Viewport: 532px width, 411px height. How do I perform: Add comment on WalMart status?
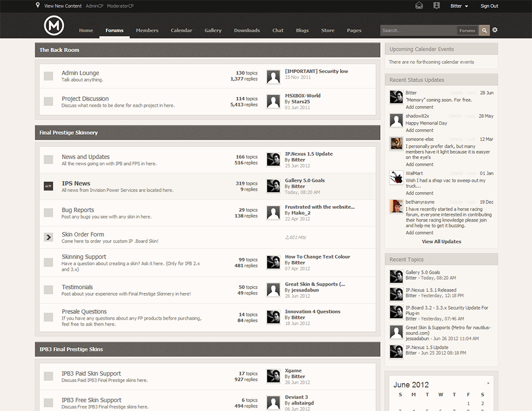[x=419, y=193]
